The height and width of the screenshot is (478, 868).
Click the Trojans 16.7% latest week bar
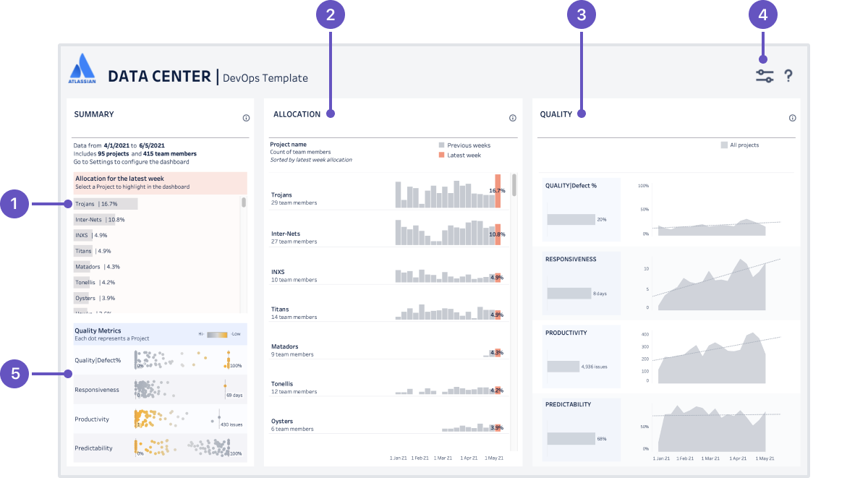click(498, 191)
